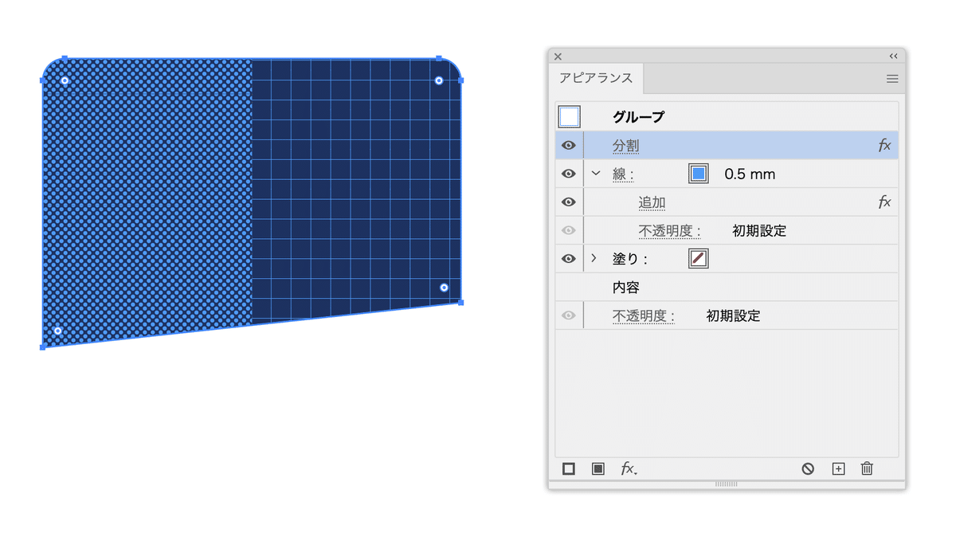
Task: Toggle visibility eye of 分割 effect
Action: [569, 146]
